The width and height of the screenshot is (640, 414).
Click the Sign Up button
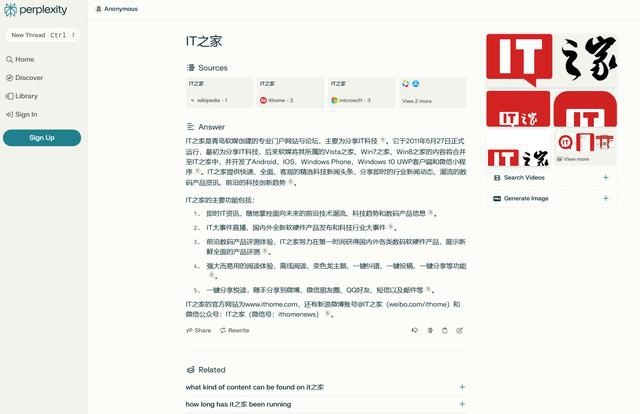click(x=42, y=138)
